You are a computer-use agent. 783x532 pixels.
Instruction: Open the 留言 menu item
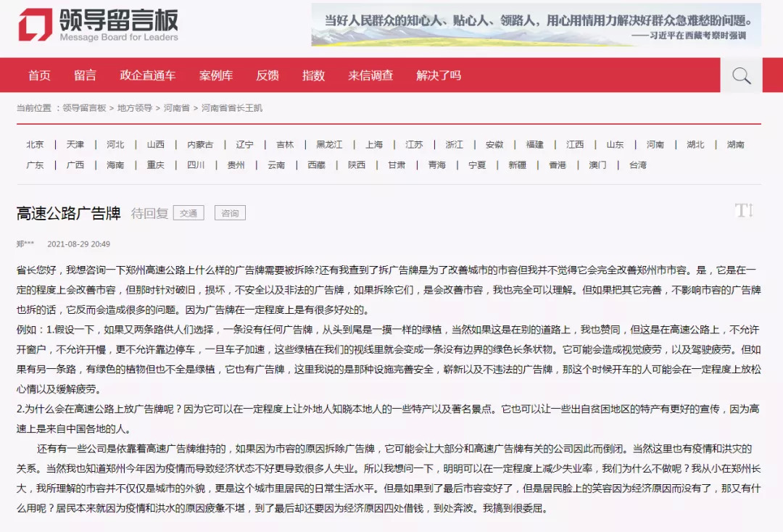click(85, 75)
